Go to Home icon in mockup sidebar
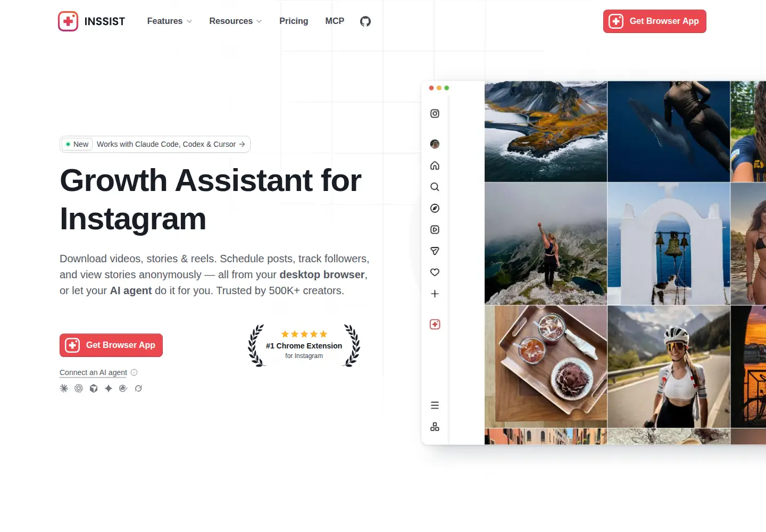766x532 pixels. pos(435,165)
